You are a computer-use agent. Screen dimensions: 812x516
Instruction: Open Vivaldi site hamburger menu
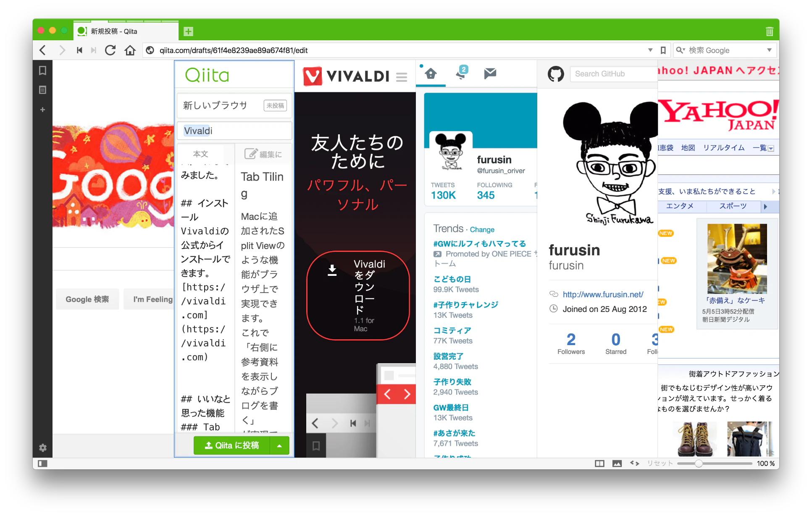click(402, 77)
